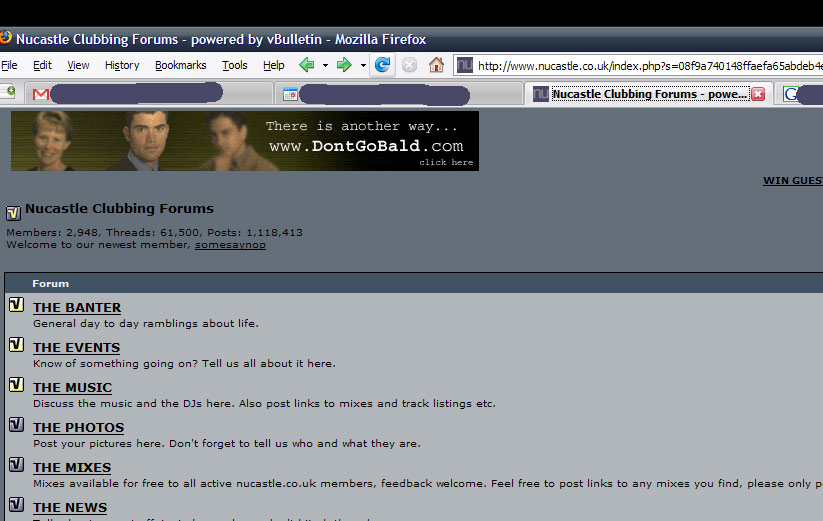Open THE MUSIC forum link
The image size is (823, 521).
tap(72, 388)
